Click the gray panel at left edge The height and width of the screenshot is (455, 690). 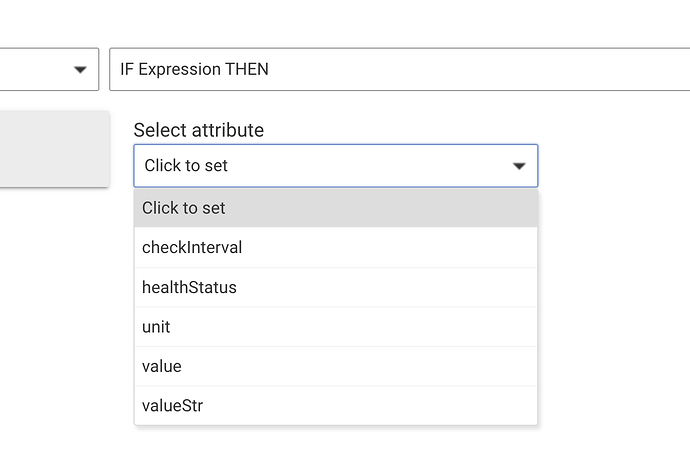[53, 148]
